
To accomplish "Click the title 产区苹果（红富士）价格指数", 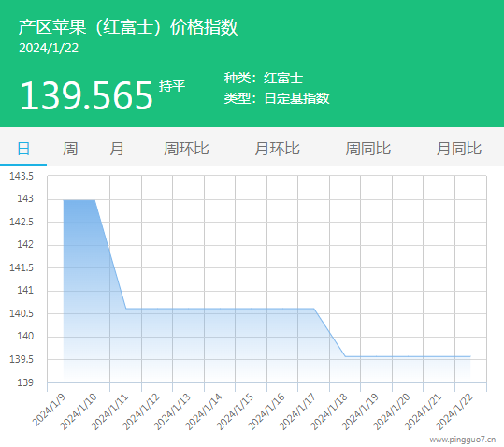I will [x=128, y=27].
